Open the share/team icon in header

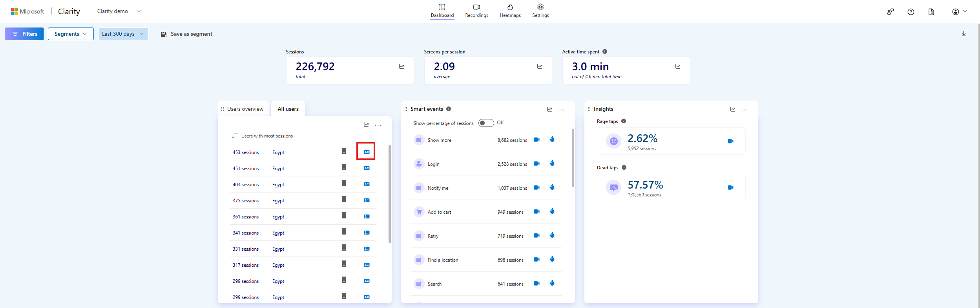(891, 12)
